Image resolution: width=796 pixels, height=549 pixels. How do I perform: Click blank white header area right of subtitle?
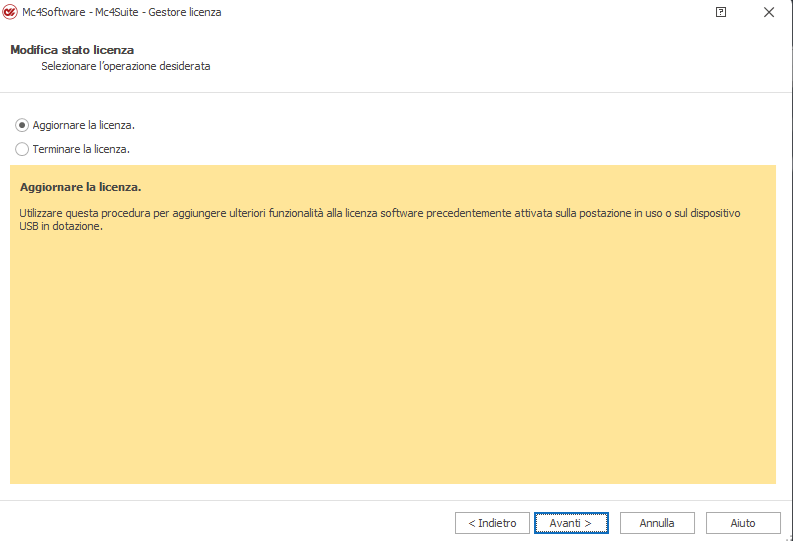pos(500,60)
